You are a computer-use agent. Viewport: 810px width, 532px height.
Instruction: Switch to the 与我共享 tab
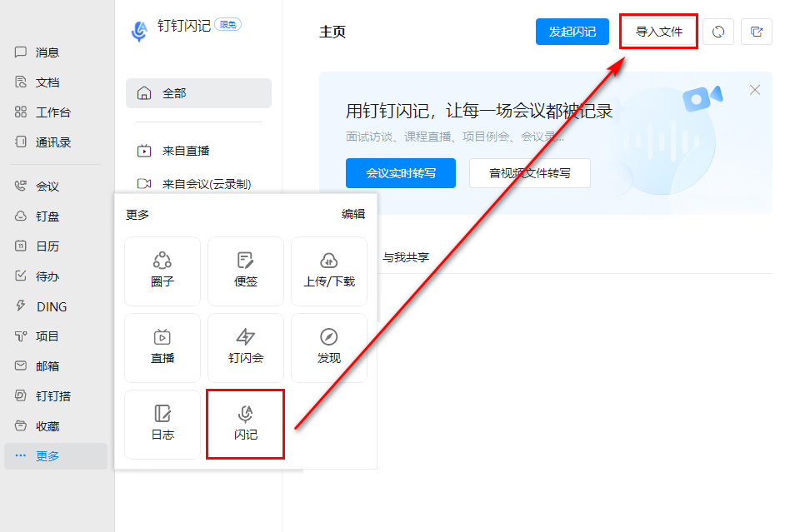click(x=406, y=257)
